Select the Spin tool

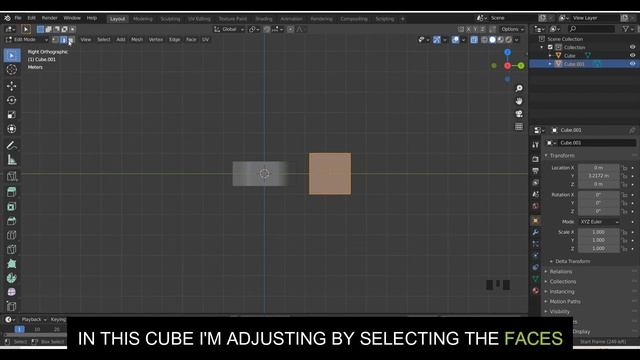[x=12, y=278]
